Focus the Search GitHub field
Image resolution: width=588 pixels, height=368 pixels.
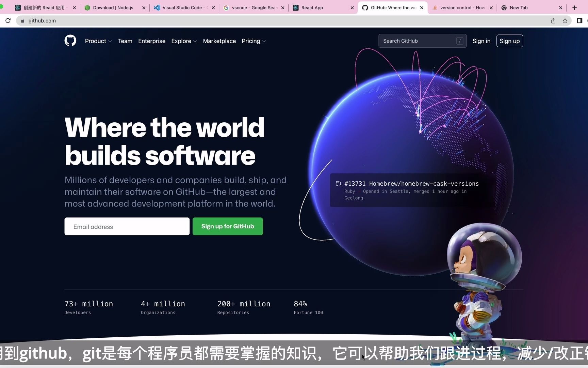tap(422, 41)
